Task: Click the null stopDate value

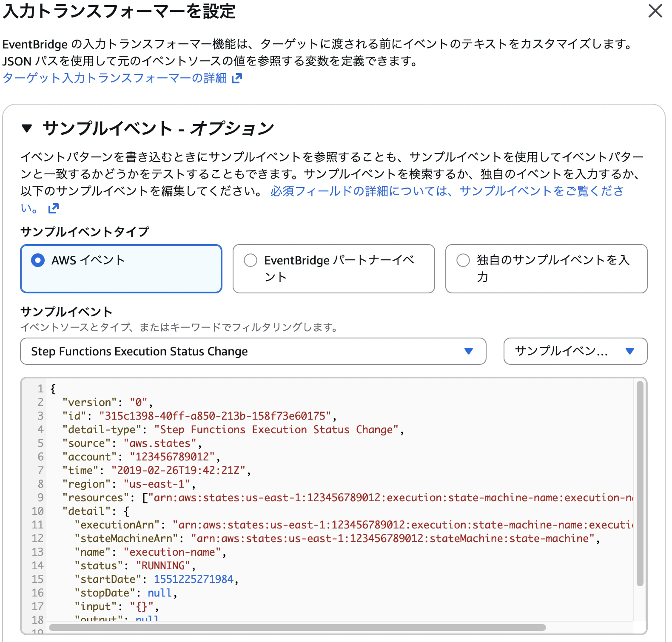Action: (x=160, y=593)
